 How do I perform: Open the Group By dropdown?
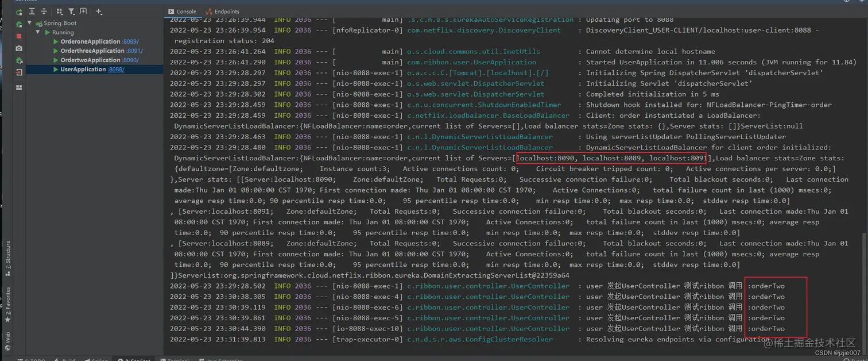tap(59, 11)
